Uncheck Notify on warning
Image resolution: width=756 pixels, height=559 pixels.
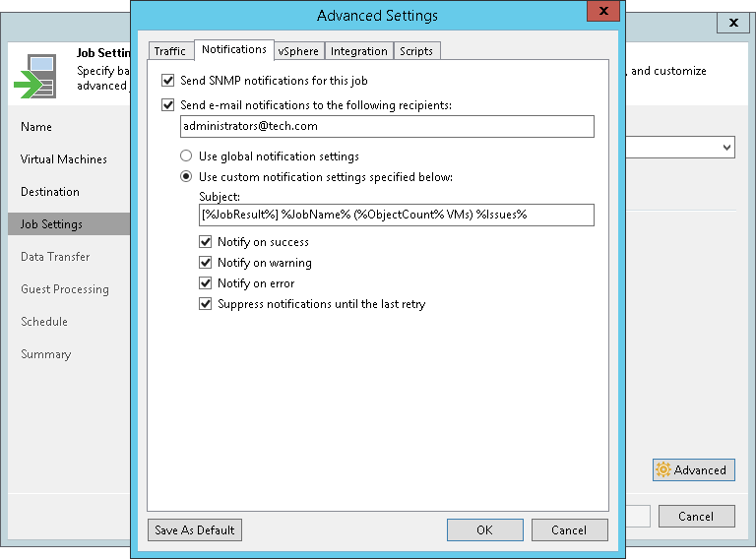click(206, 263)
